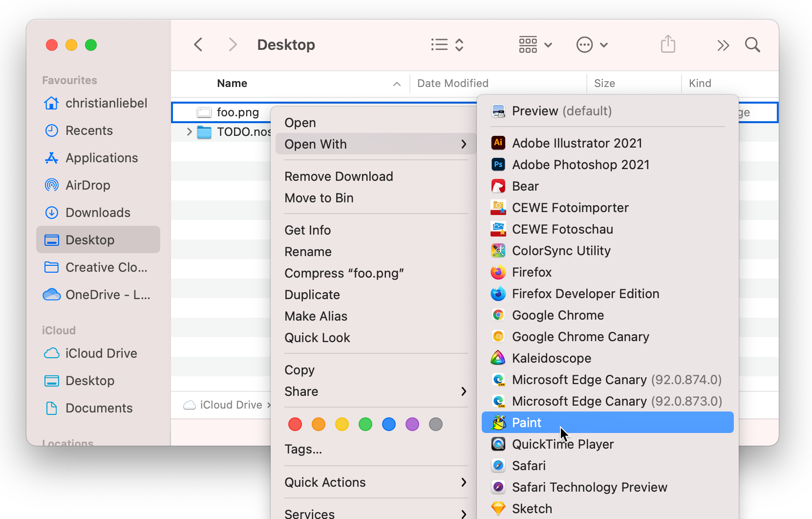
Task: Open the more actions ellipsis dropdown
Action: (x=592, y=45)
